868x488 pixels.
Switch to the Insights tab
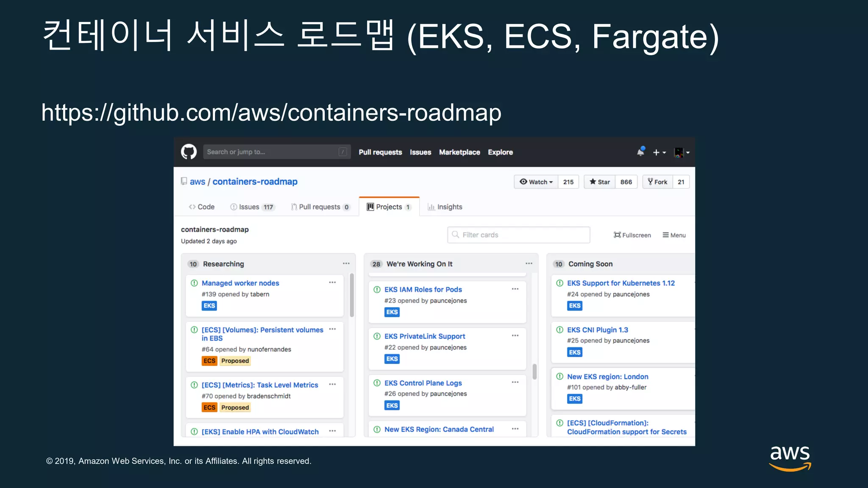pos(445,207)
